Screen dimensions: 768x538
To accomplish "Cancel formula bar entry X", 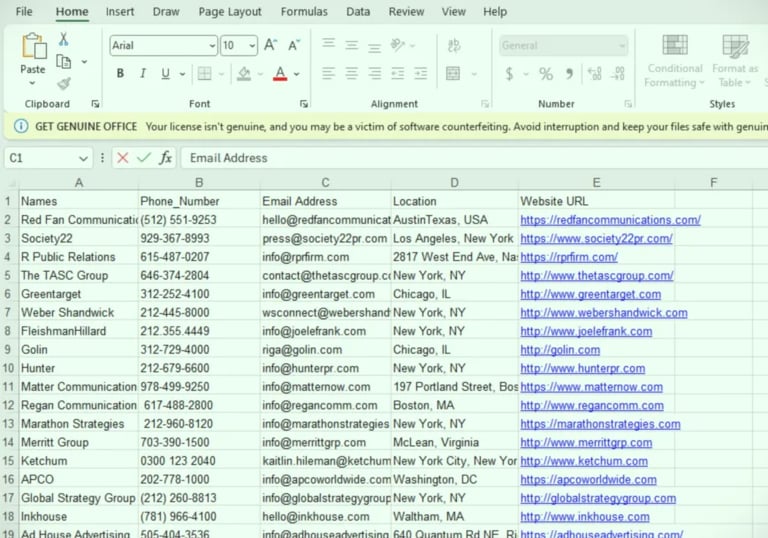I will (122, 158).
